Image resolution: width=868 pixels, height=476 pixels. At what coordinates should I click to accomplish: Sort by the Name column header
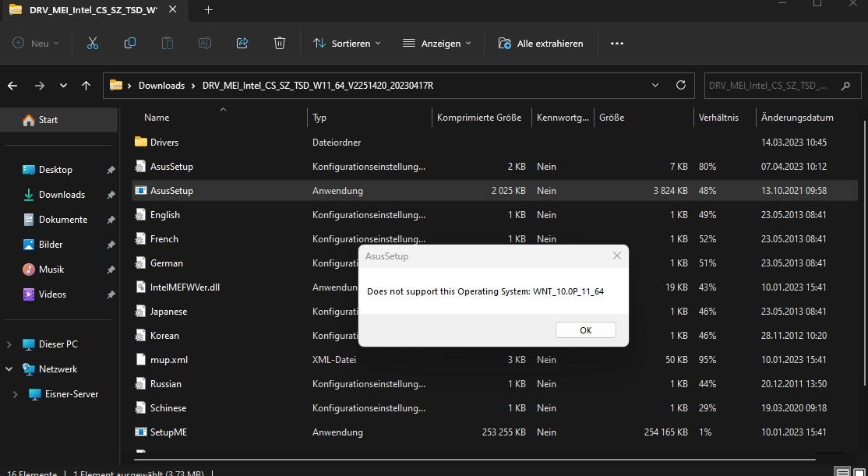tap(157, 118)
